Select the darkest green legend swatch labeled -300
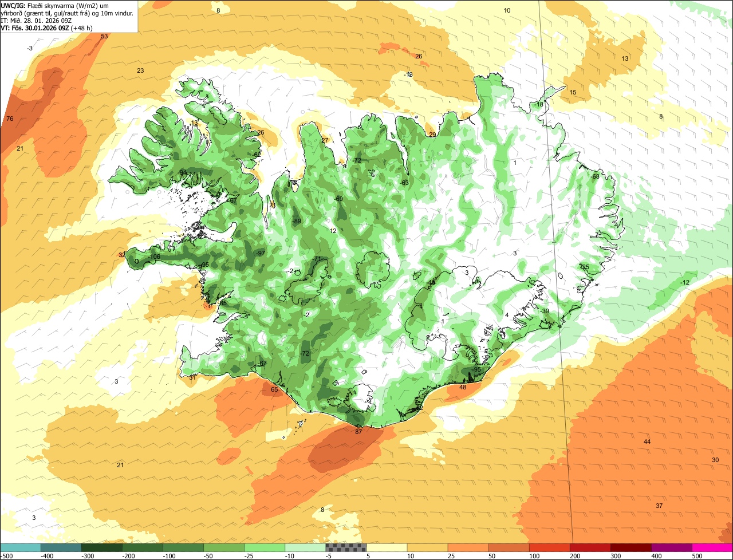733x560 pixels. coord(102,547)
